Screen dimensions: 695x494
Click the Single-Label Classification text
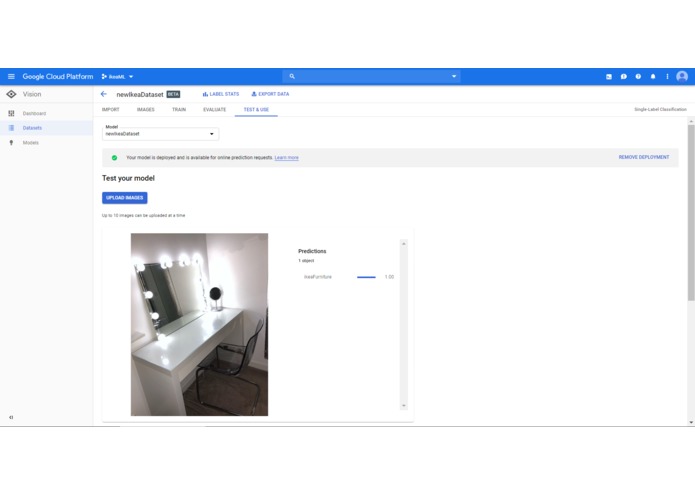[660, 109]
